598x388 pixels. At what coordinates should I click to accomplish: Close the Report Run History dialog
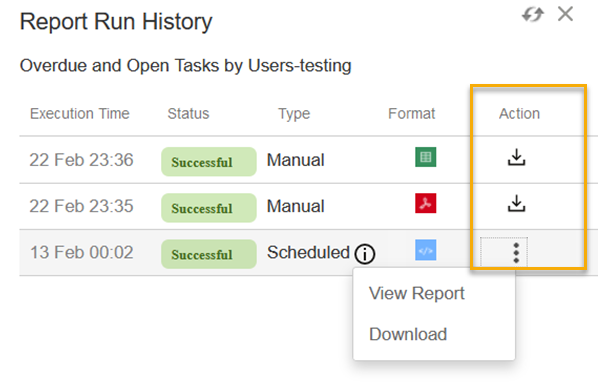click(x=565, y=14)
